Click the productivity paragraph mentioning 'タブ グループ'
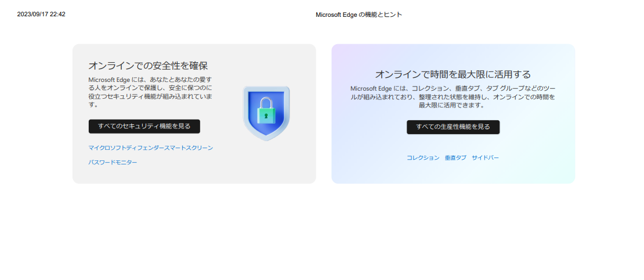 pos(453,97)
